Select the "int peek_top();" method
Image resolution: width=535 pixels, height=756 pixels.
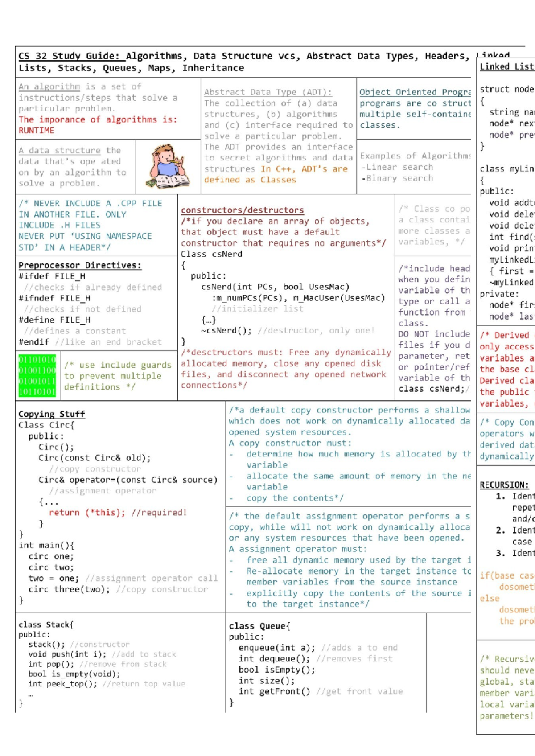pyautogui.click(x=63, y=684)
